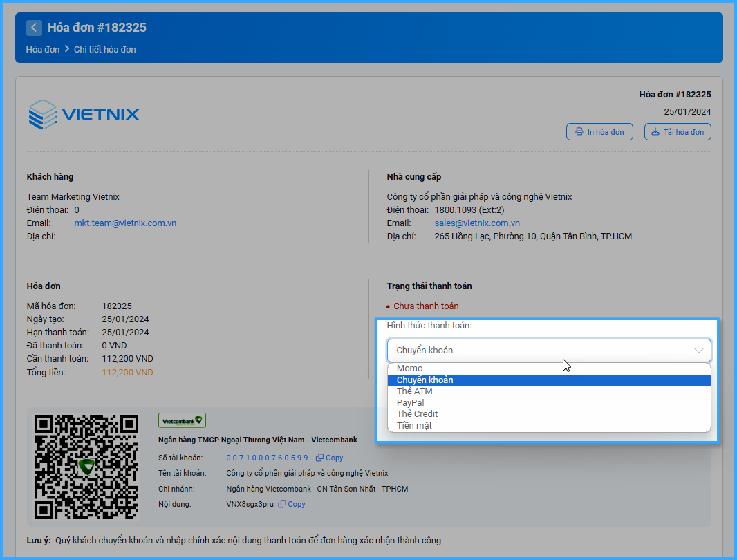Click account number 0071000760599
Screen dimensions: 737x560
coord(267,458)
